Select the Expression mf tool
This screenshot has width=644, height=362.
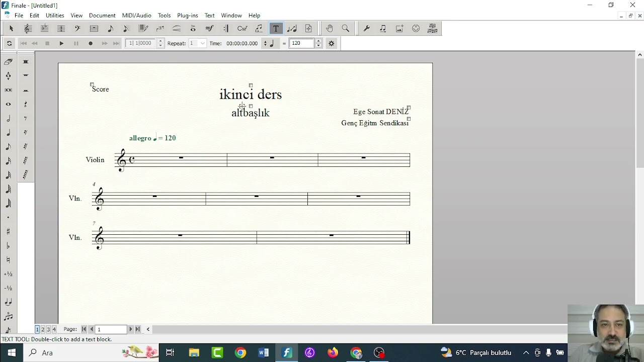pos(210,29)
